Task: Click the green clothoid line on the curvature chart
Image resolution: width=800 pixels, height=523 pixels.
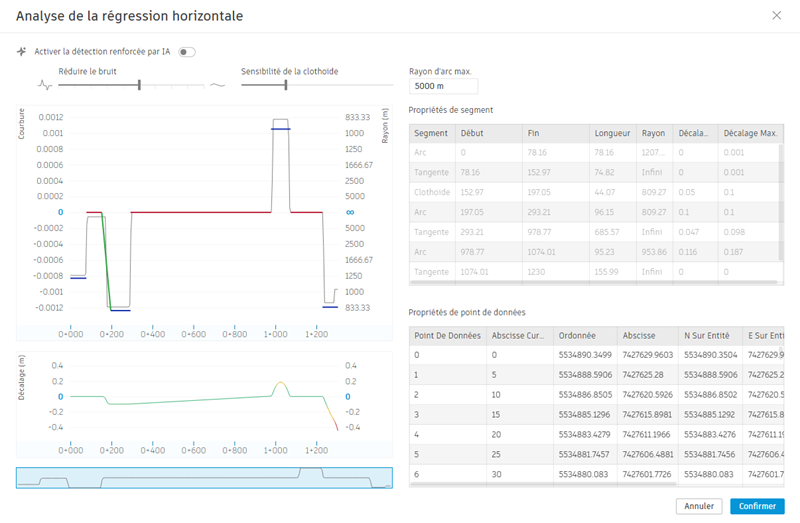Action: point(107,260)
